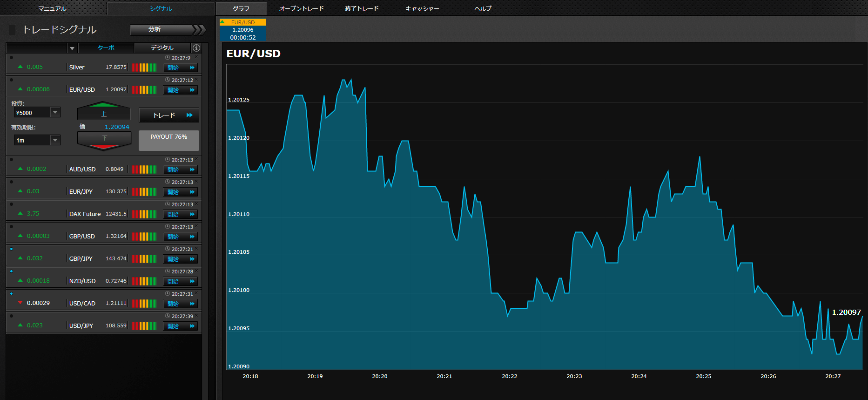Click the 分析 button
The image size is (868, 400).
(x=161, y=29)
